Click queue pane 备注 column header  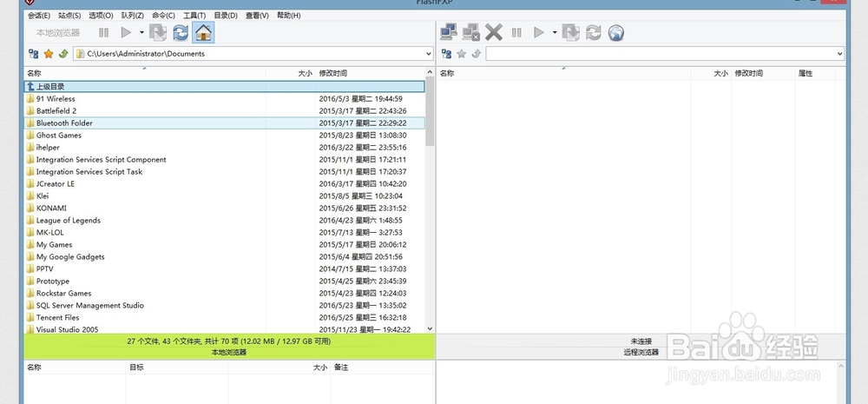click(x=381, y=368)
